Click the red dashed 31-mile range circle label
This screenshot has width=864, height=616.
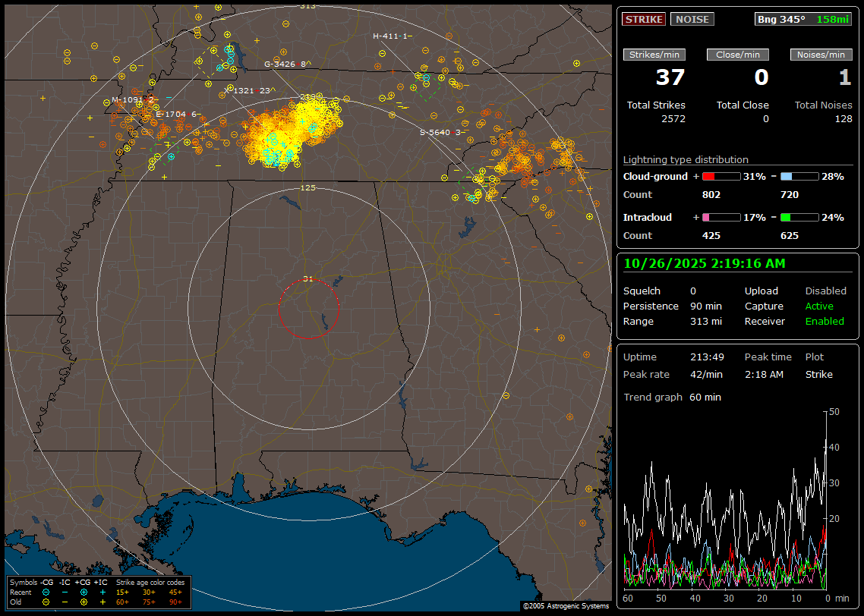point(307,279)
